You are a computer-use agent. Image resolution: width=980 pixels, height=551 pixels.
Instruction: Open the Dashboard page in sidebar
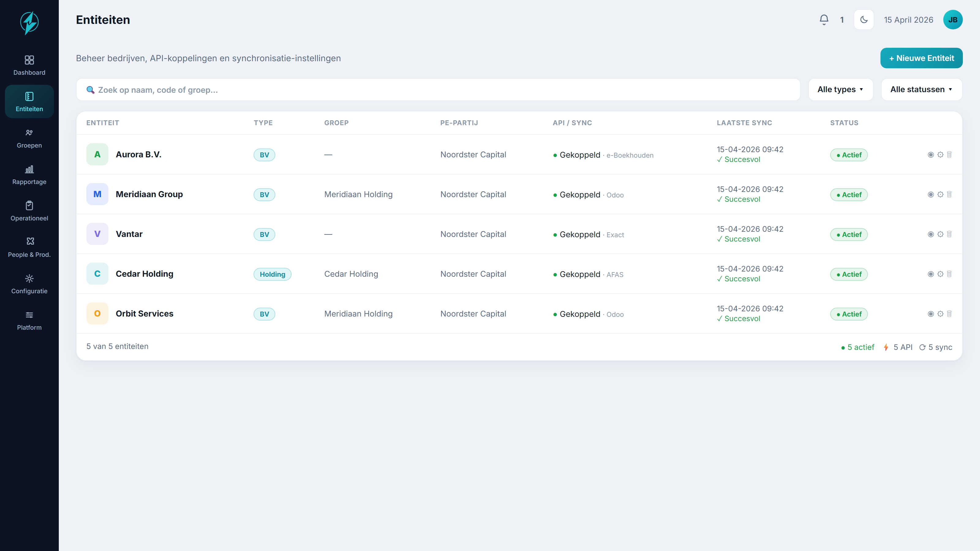[x=29, y=66]
